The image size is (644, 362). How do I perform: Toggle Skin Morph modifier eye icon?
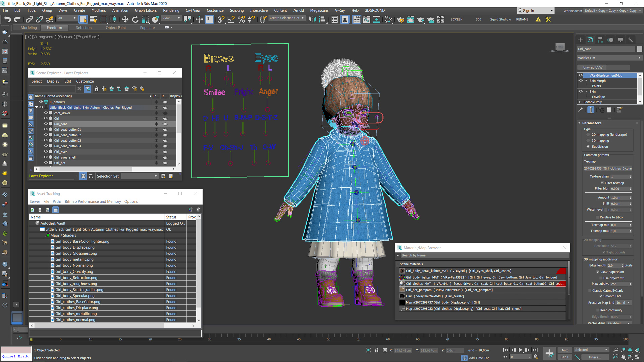(x=581, y=81)
